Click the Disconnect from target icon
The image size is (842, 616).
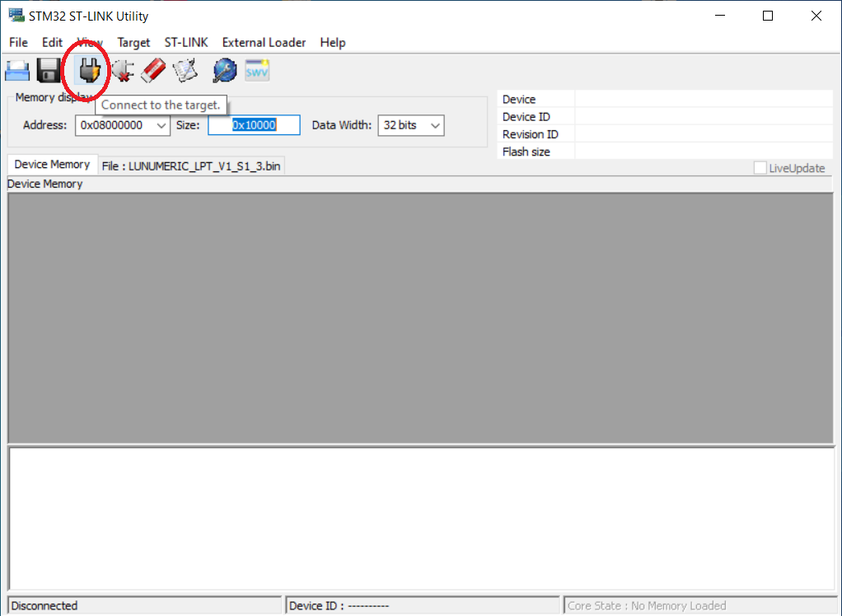(x=123, y=72)
